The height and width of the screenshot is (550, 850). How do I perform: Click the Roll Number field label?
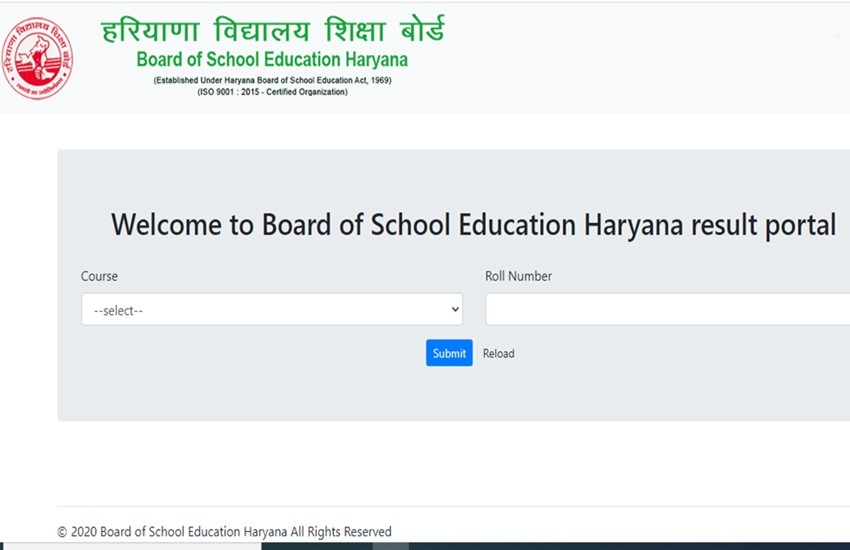click(518, 276)
